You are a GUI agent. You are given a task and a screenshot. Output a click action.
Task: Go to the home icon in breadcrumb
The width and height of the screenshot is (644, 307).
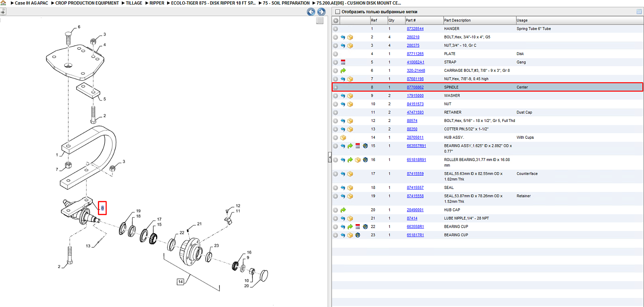pos(3,3)
